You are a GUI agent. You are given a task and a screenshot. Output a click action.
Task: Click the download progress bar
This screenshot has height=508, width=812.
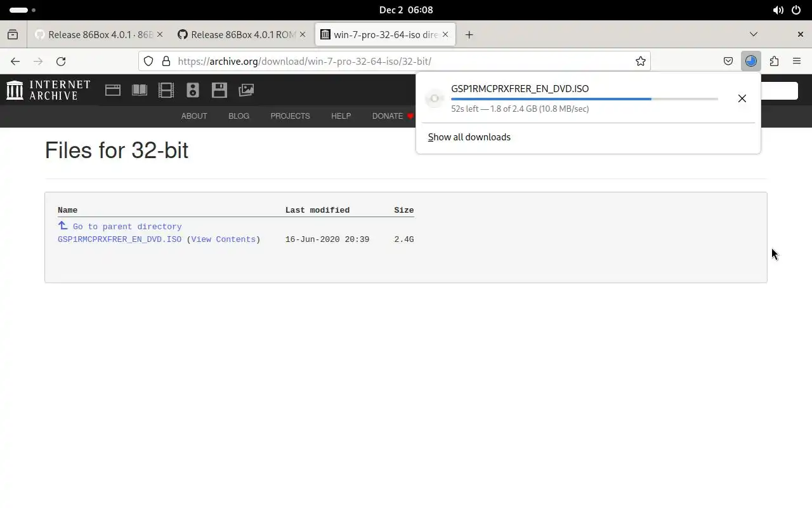click(584, 99)
